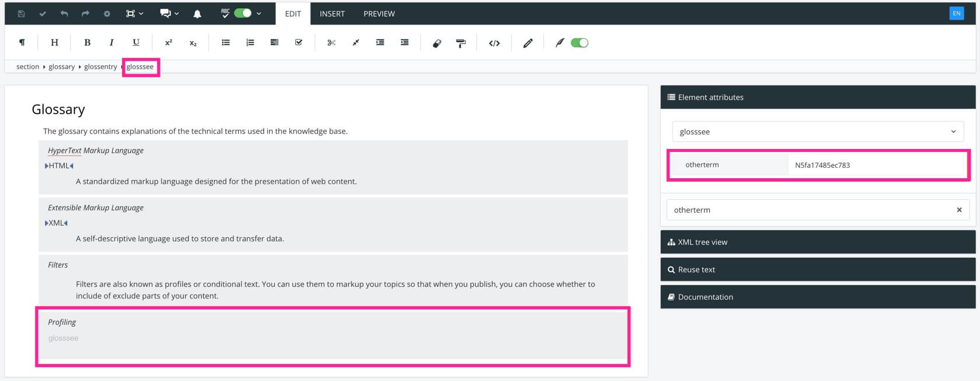Select glossentry in breadcrumb
Viewport: 980px width, 381px height.
(100, 67)
